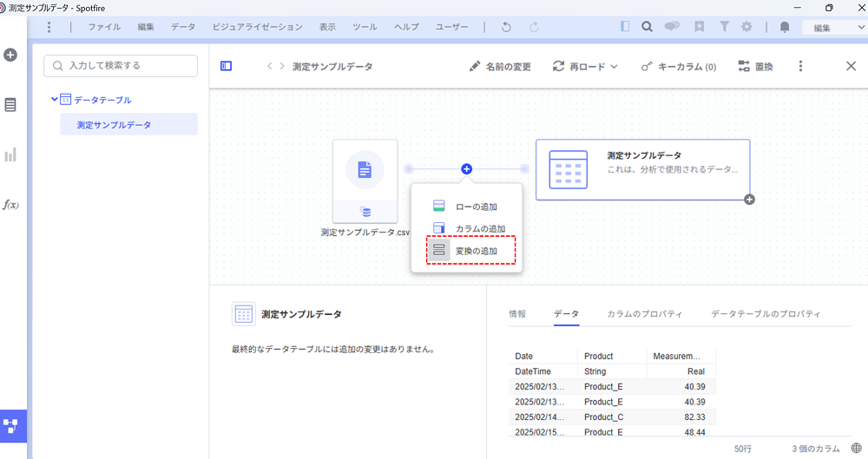Switch to the データテーブルのプロパティ tab
Viewport: 868px width, 459px height.
[766, 314]
